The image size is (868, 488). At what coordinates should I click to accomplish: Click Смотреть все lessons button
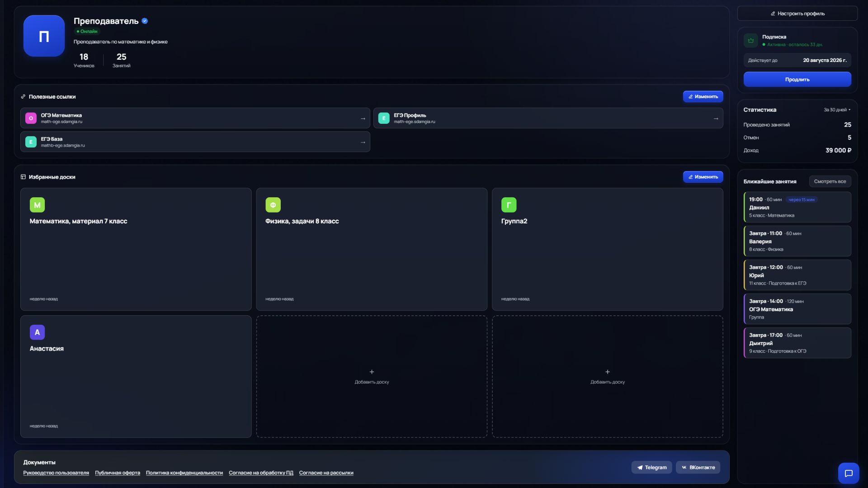click(830, 181)
